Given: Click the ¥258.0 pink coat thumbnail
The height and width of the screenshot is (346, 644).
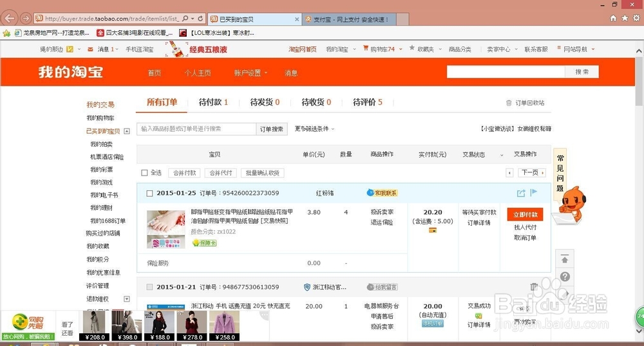Looking at the screenshot, I should [x=224, y=325].
